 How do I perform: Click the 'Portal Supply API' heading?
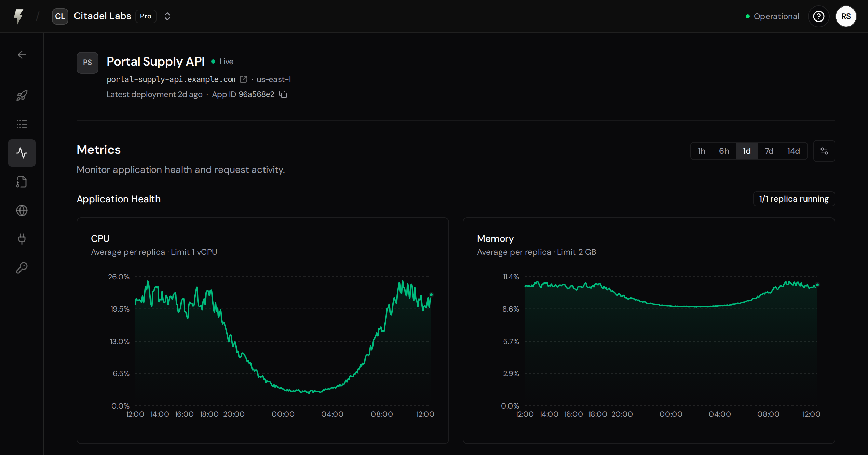(155, 61)
